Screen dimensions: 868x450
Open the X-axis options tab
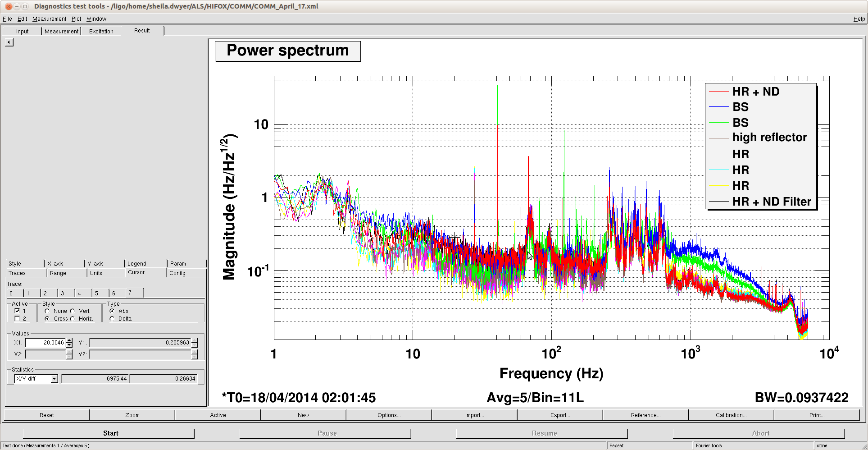coord(64,264)
